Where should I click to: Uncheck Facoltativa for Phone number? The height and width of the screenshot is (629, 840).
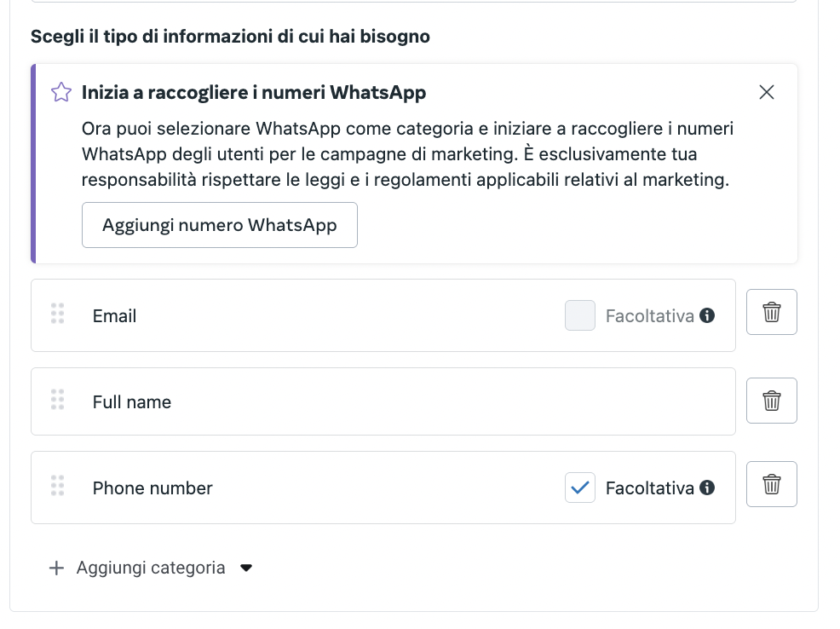579,488
